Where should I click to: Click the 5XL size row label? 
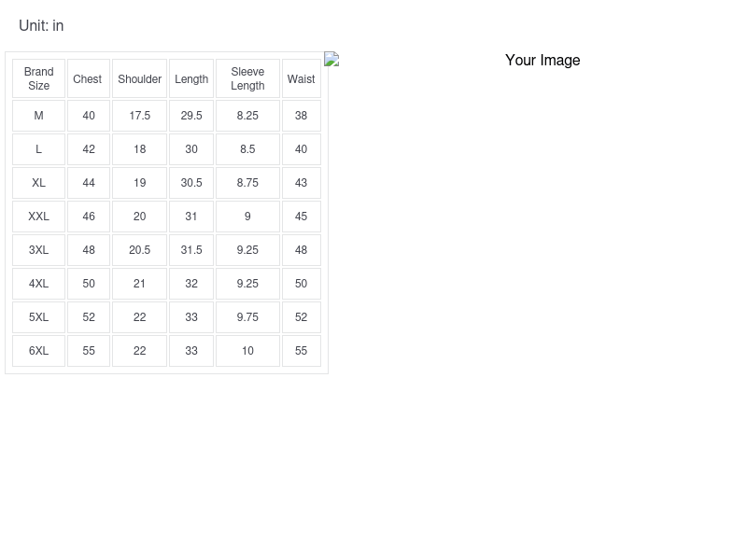(38, 317)
